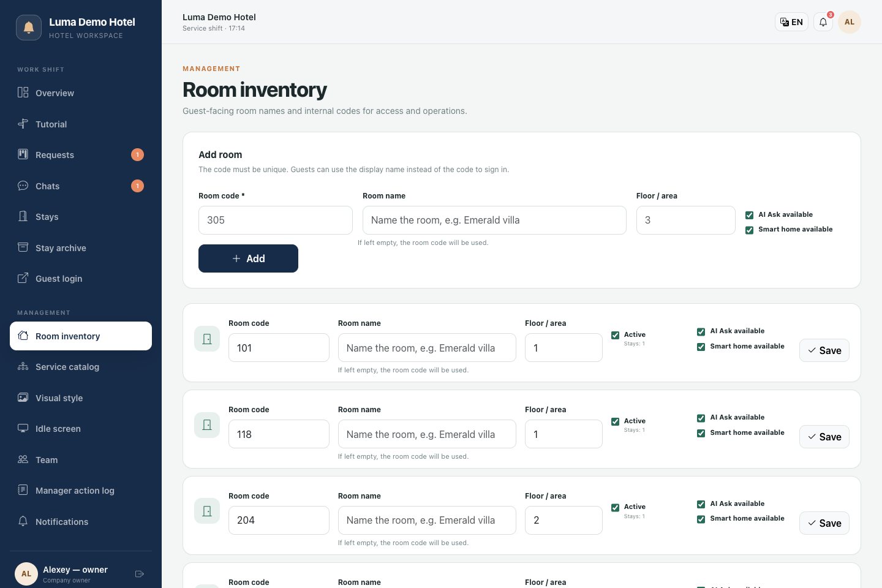
Task: Click the Add room button
Action: pos(248,258)
